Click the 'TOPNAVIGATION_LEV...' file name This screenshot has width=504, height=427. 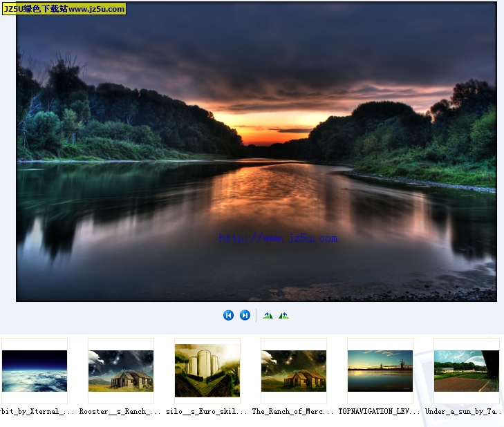pos(380,412)
